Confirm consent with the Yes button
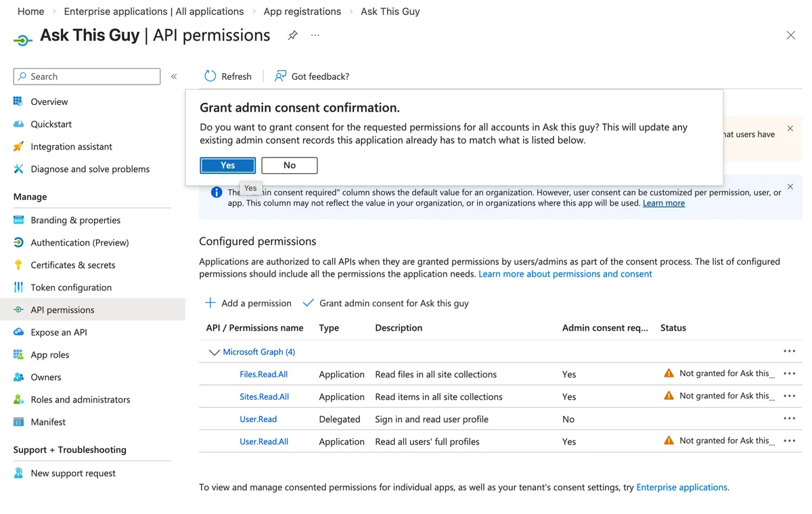The image size is (812, 514). pos(228,165)
